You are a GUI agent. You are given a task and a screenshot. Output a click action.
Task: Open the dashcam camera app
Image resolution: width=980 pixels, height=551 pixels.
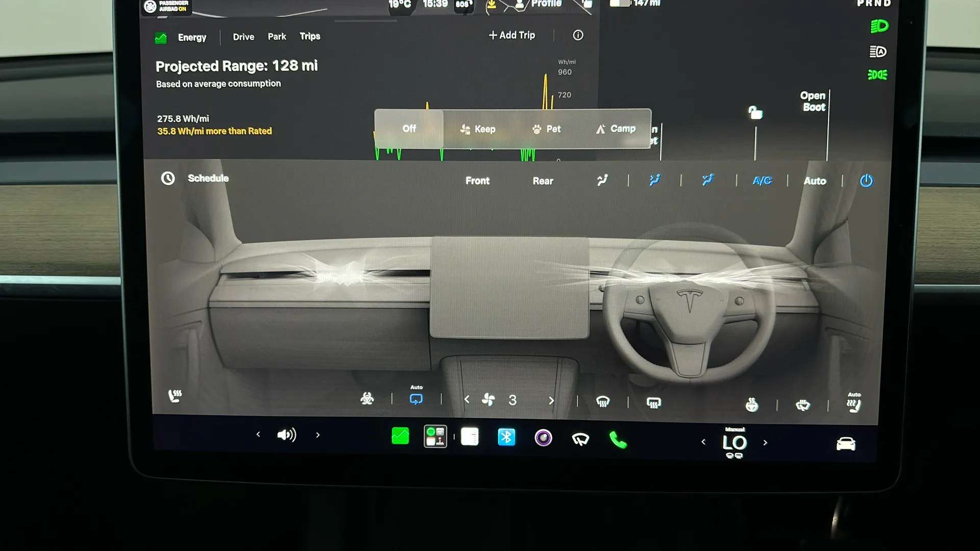[543, 438]
